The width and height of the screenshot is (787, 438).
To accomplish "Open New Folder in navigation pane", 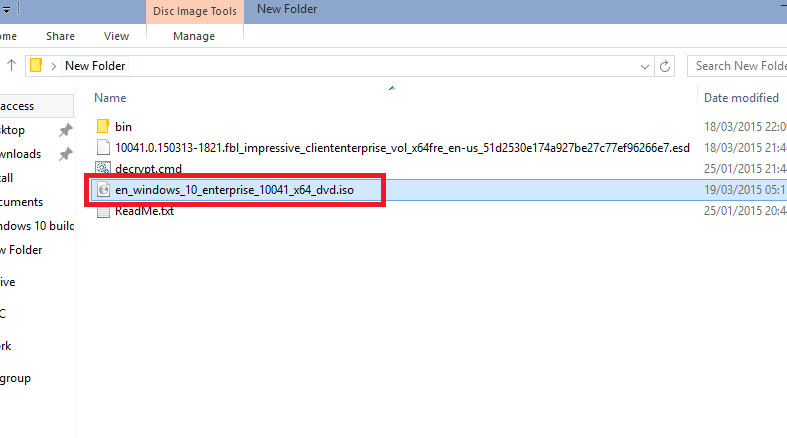I will tap(21, 250).
